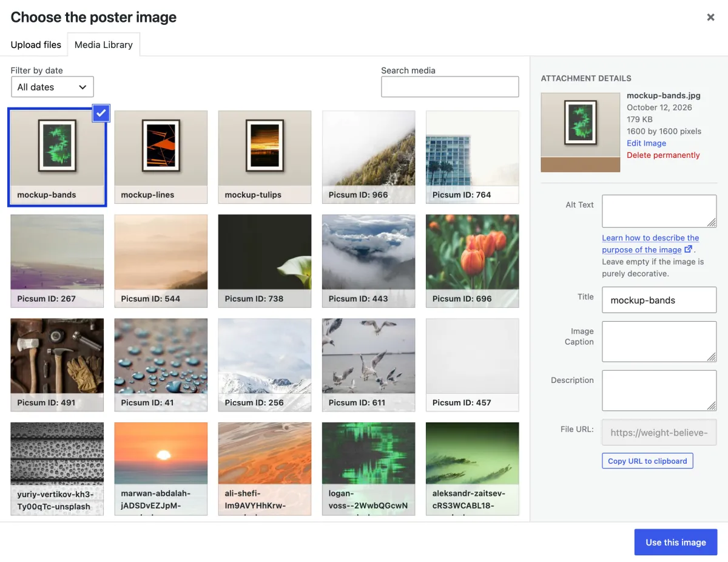Image resolution: width=728 pixels, height=562 pixels.
Task: Click the October 12, 2026 date text
Action: (659, 107)
